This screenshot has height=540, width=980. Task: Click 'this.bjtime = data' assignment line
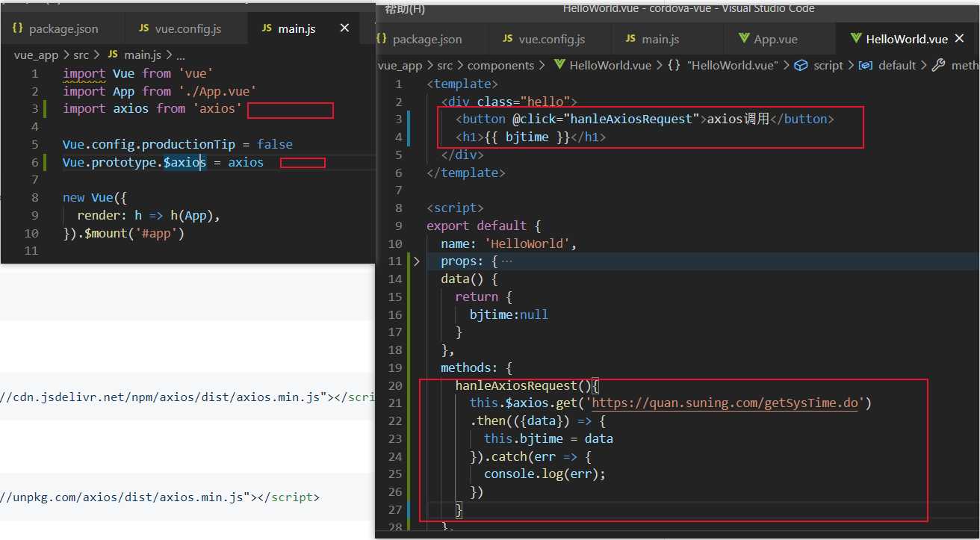pyautogui.click(x=548, y=438)
